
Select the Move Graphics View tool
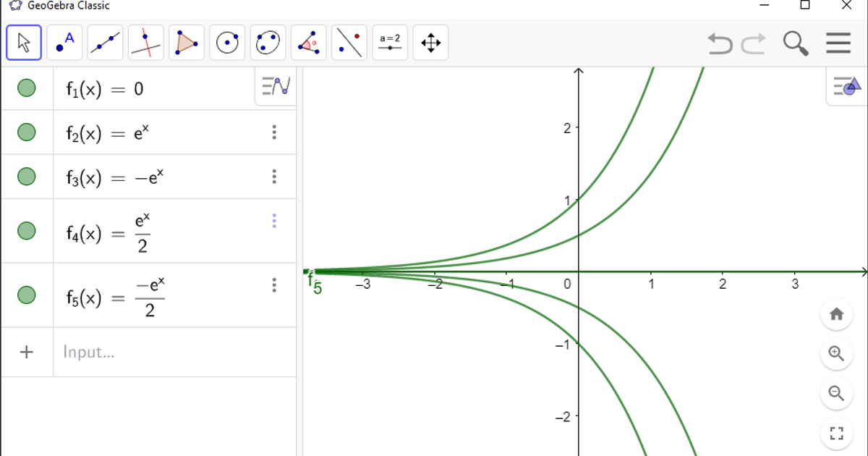click(x=430, y=43)
